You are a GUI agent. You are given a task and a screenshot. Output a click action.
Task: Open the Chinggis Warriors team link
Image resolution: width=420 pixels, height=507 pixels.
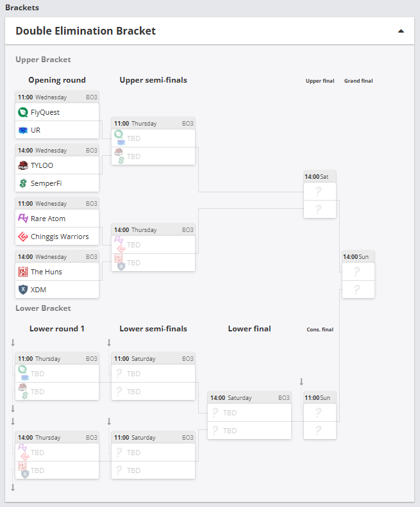coord(60,237)
